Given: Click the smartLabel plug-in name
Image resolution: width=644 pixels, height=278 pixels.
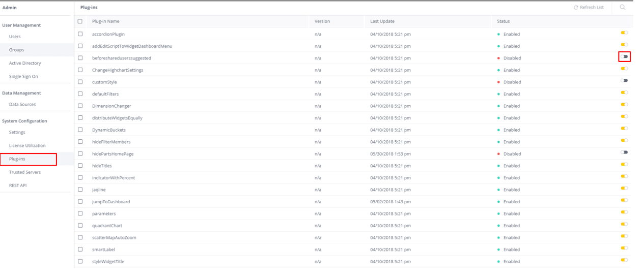Looking at the screenshot, I should click(x=104, y=250).
